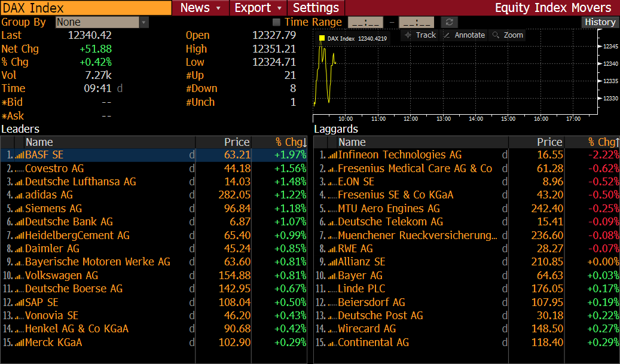This screenshot has width=620, height=364.
Task: Click volume bars icon beside E.ON SE
Action: 332,182
